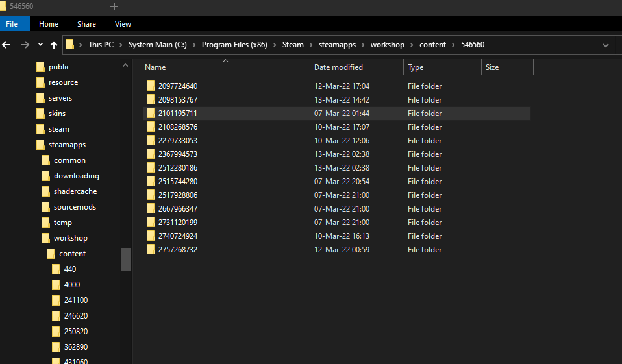This screenshot has height=364, width=622.
Task: Click the navigation pane scrollbar thumb
Action: click(125, 259)
